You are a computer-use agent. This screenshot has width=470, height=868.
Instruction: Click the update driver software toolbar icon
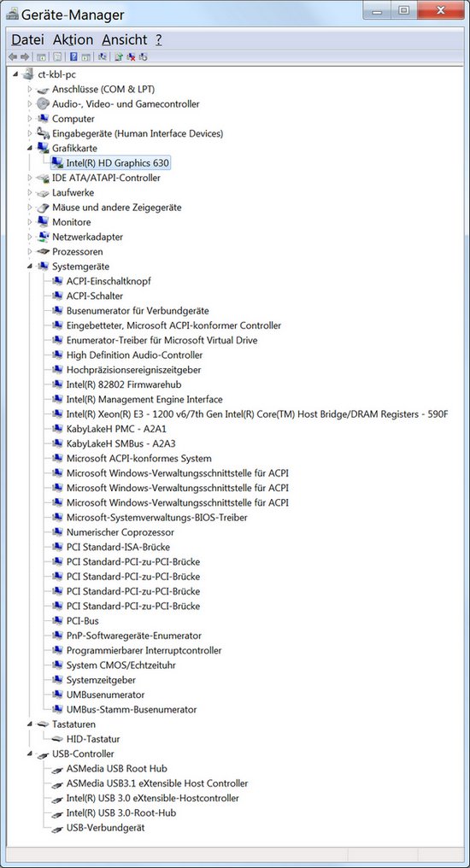tap(119, 56)
